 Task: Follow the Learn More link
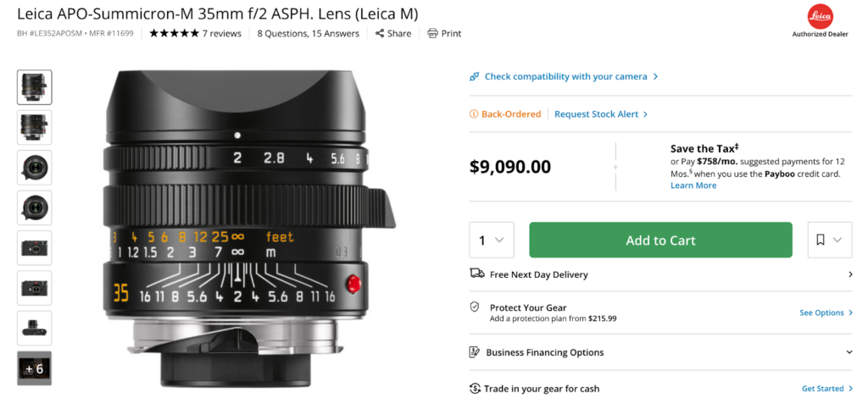[693, 185]
